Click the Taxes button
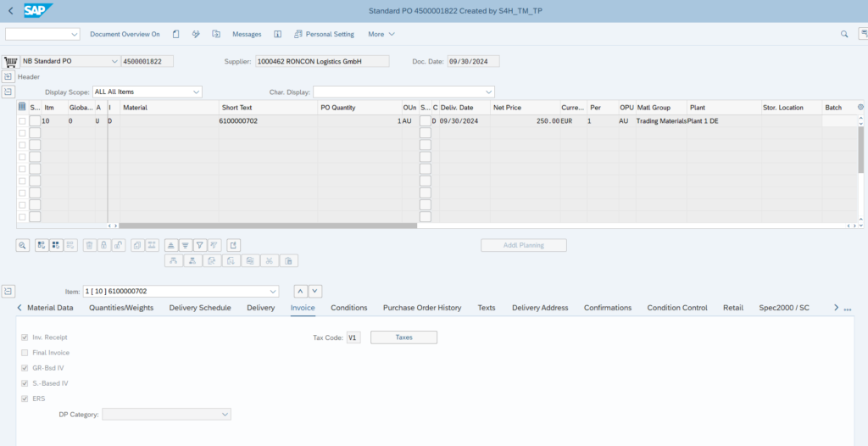The height and width of the screenshot is (446, 868). point(403,337)
